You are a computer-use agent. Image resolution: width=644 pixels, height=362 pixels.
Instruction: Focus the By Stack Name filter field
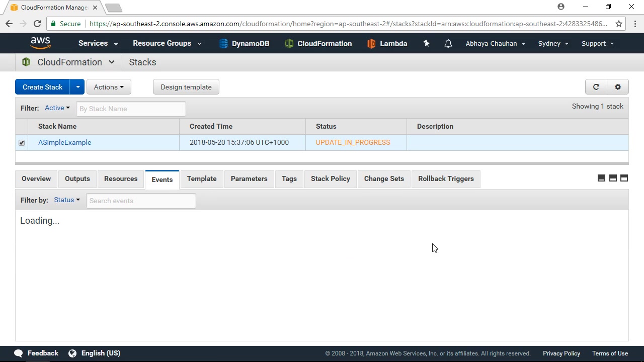tap(131, 109)
